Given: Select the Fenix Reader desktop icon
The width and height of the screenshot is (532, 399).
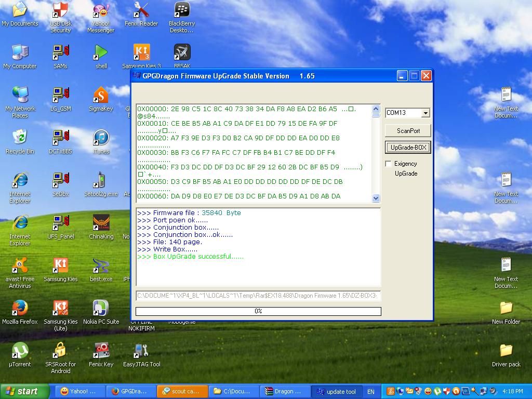Looking at the screenshot, I should click(141, 14).
